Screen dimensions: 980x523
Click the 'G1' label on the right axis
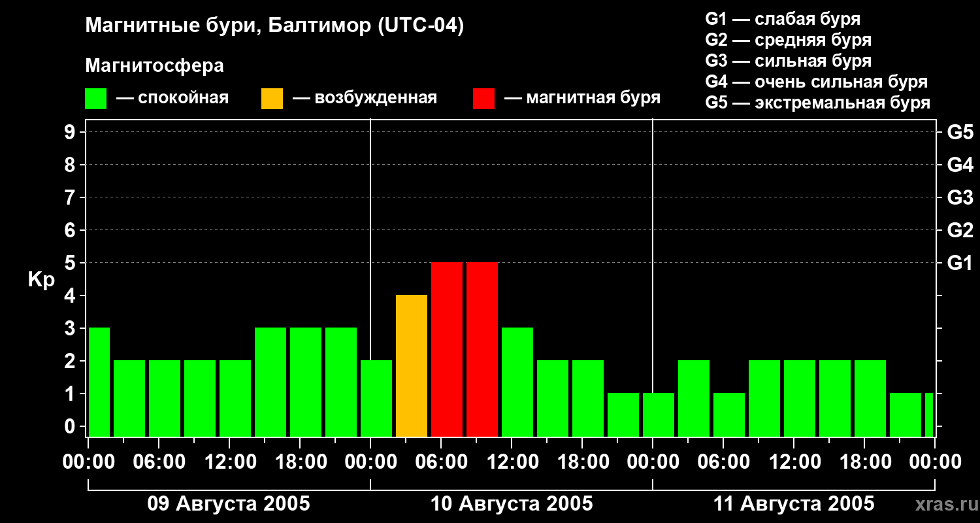(960, 263)
